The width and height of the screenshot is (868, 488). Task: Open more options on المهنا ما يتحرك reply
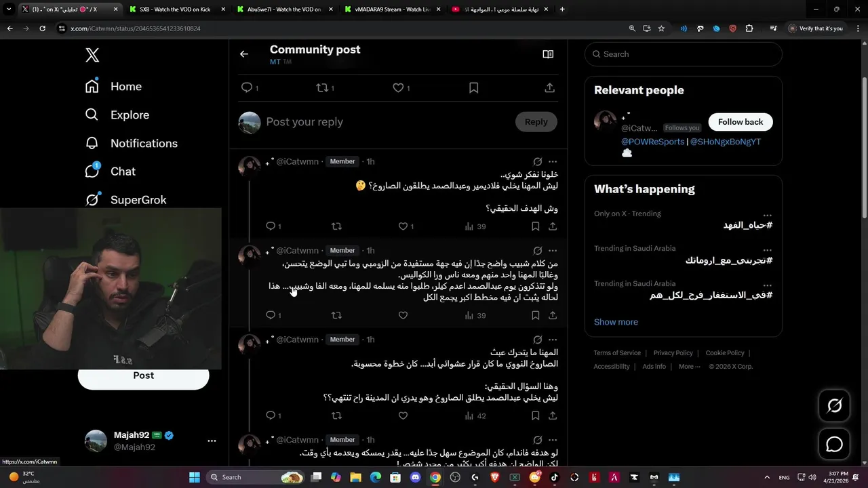point(553,339)
